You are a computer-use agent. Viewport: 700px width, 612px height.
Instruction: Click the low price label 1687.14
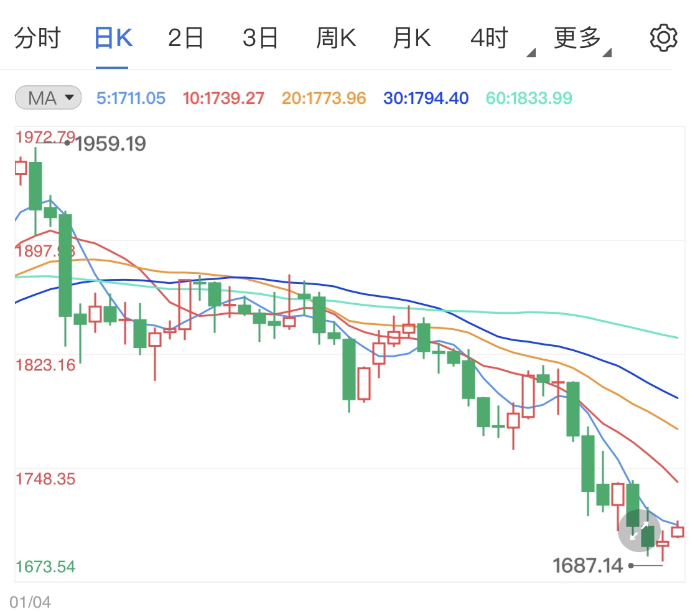pos(587,565)
